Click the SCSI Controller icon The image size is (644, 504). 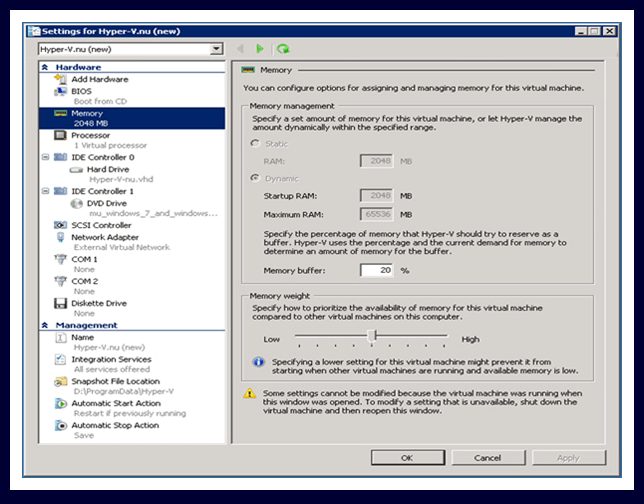(60, 225)
